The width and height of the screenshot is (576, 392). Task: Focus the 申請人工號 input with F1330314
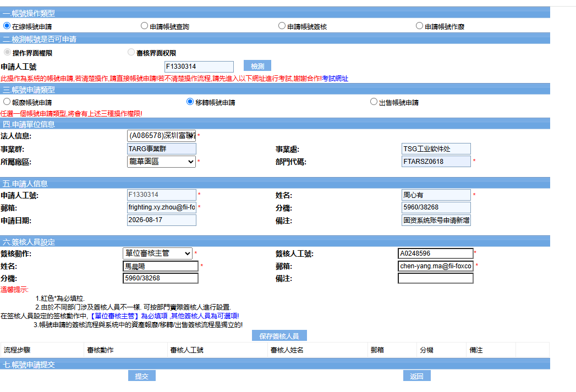tap(199, 67)
